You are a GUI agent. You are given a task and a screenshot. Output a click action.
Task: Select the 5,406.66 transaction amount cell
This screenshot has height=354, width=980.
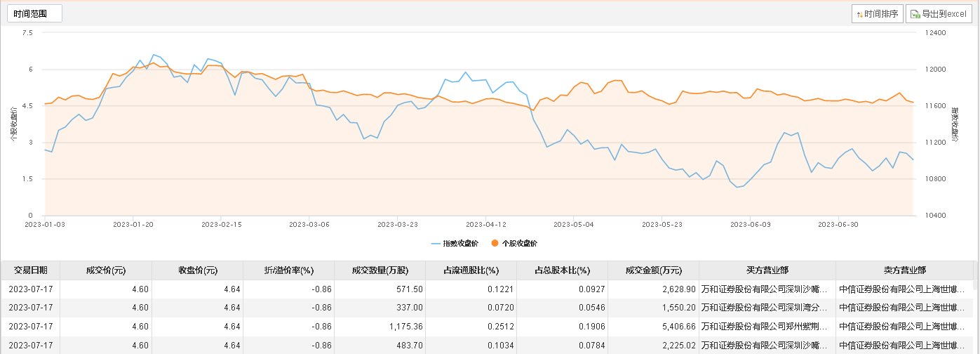653,327
